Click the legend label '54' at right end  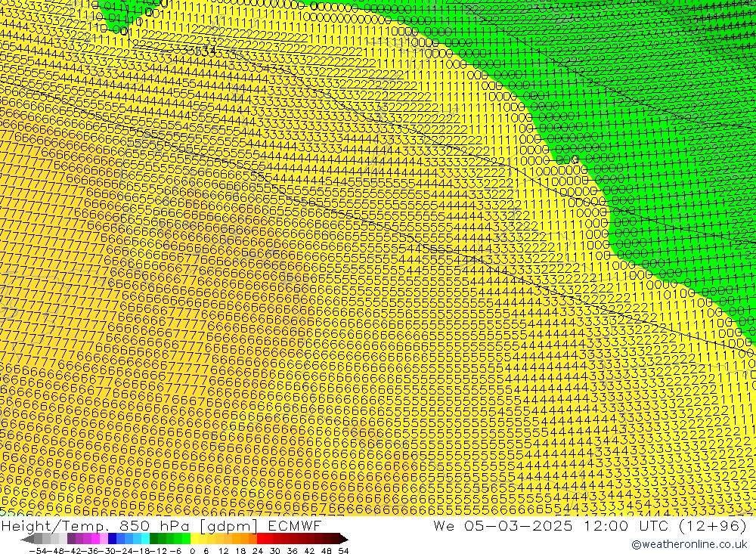point(343,551)
